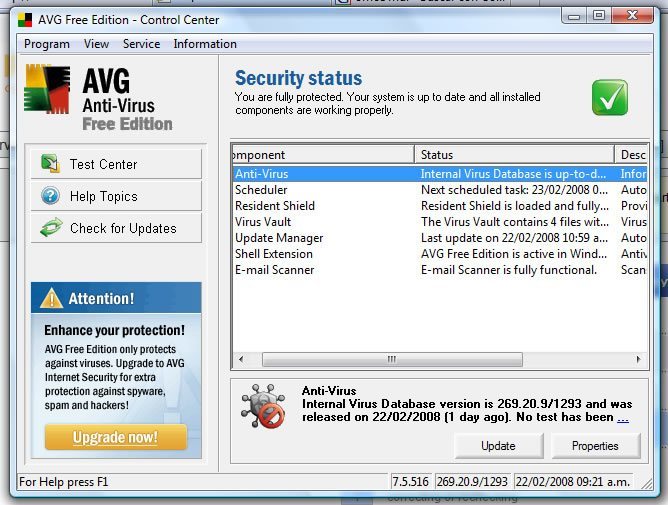Select the E-mail Scanner component row

[440, 270]
